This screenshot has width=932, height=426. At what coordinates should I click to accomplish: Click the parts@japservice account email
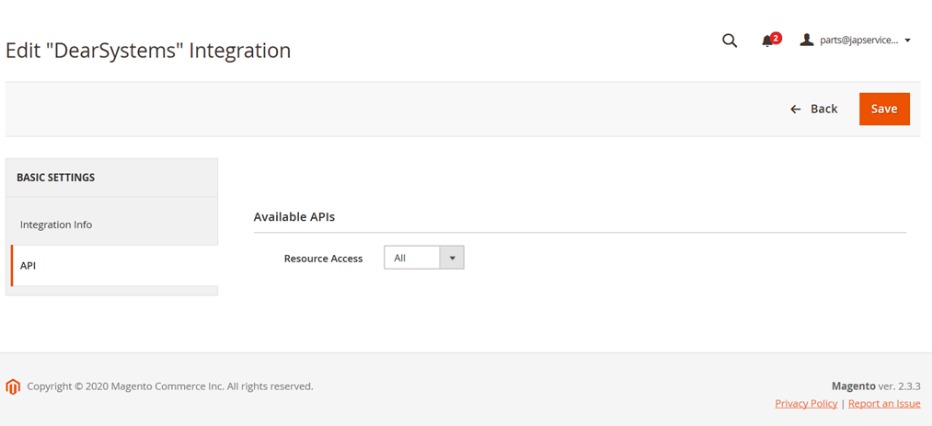pyautogui.click(x=858, y=41)
